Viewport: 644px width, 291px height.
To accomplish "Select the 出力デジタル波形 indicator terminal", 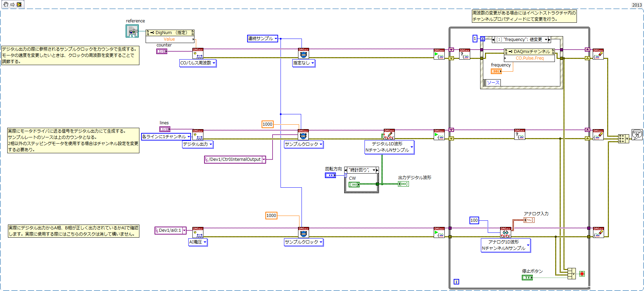I will (x=403, y=184).
